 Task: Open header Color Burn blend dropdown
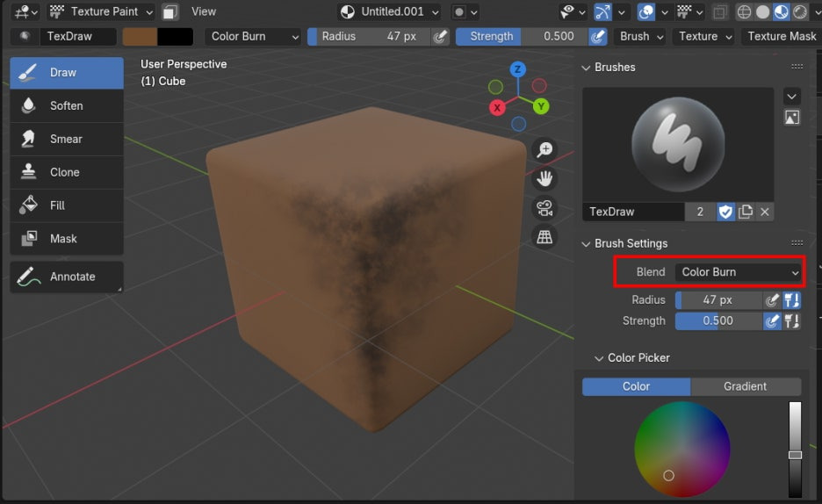253,36
